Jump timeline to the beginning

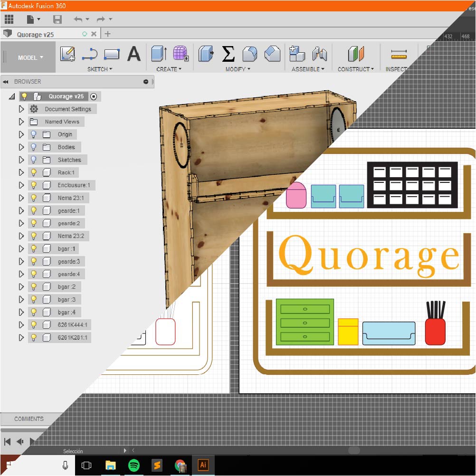click(8, 442)
